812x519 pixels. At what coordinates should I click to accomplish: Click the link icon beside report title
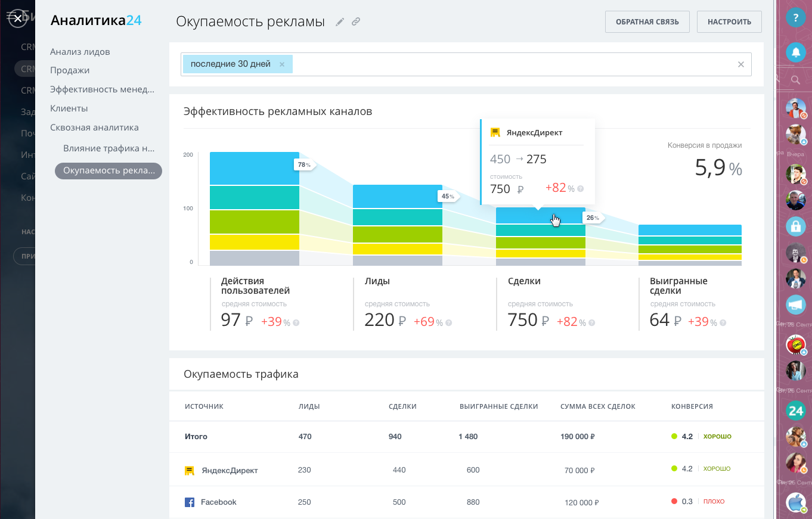click(x=356, y=22)
